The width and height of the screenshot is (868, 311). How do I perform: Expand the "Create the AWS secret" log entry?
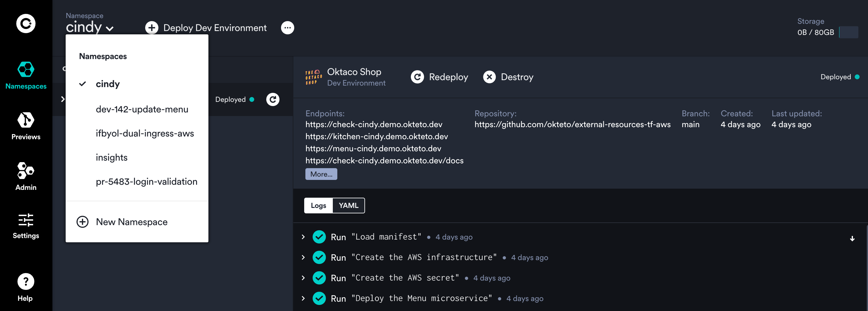click(302, 278)
